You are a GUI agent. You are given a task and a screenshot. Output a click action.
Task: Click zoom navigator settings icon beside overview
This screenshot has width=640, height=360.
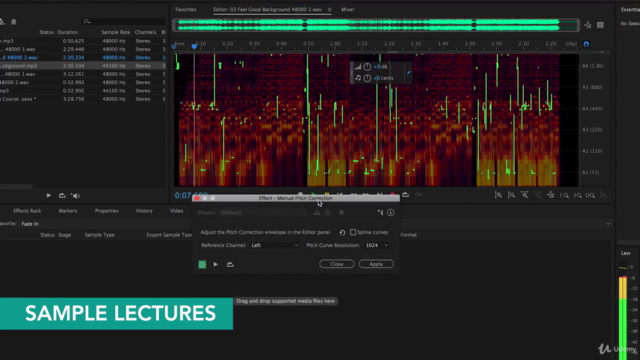[x=588, y=25]
